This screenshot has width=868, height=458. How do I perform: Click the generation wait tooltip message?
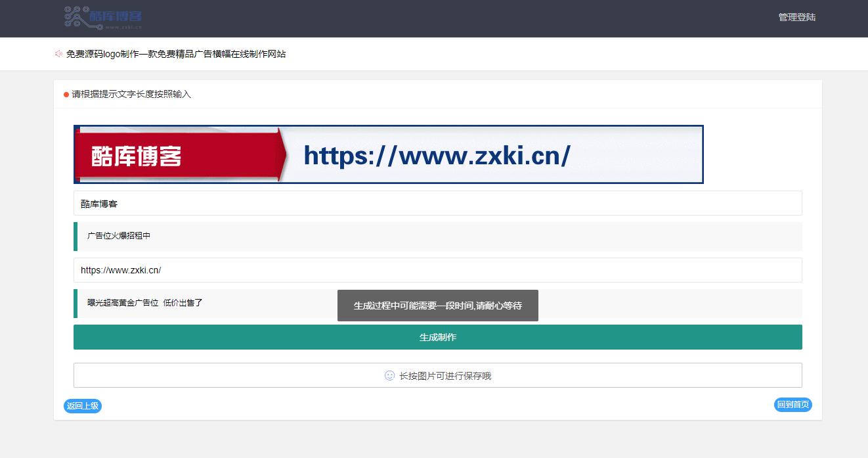click(x=437, y=306)
